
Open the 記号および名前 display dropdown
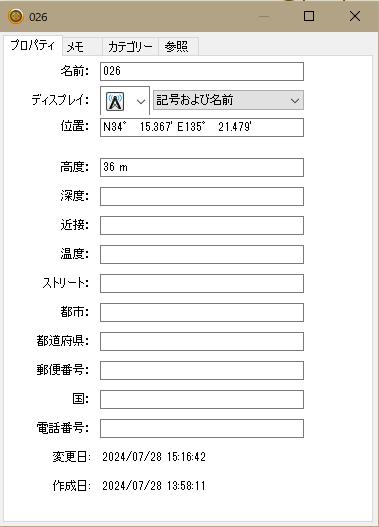pos(228,100)
